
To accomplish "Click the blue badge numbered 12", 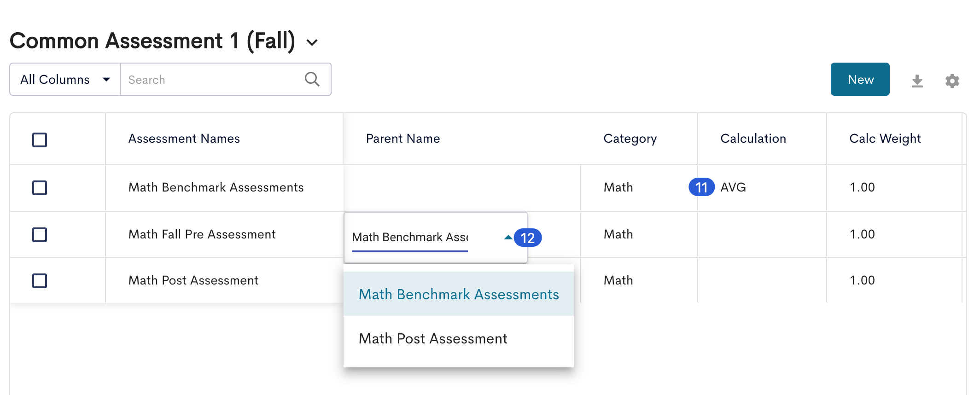I will point(528,238).
